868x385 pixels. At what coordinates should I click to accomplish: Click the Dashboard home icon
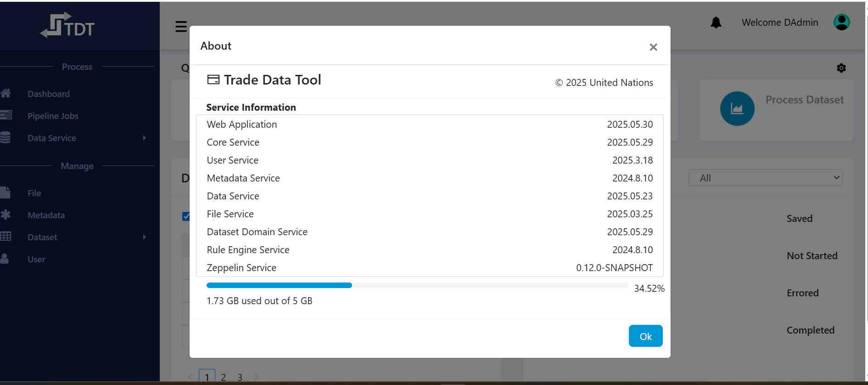[x=6, y=94]
